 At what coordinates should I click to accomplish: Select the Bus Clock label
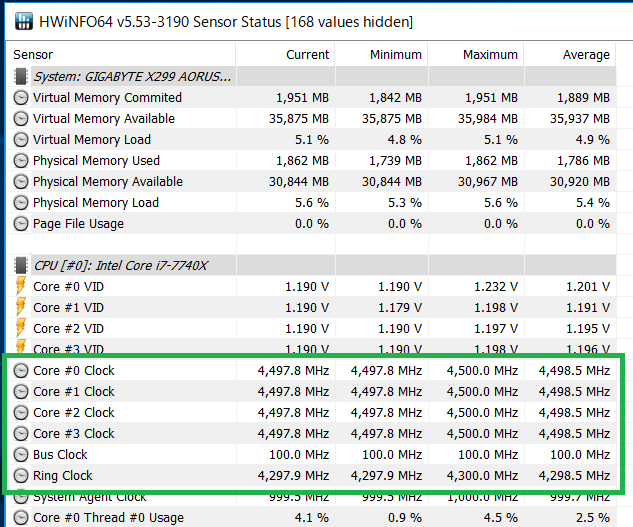(x=60, y=454)
